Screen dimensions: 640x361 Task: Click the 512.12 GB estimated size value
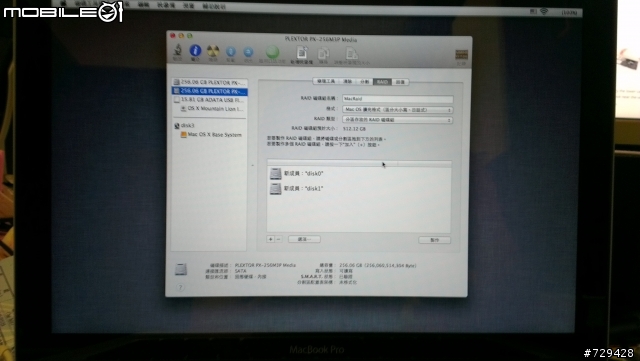pyautogui.click(x=354, y=129)
